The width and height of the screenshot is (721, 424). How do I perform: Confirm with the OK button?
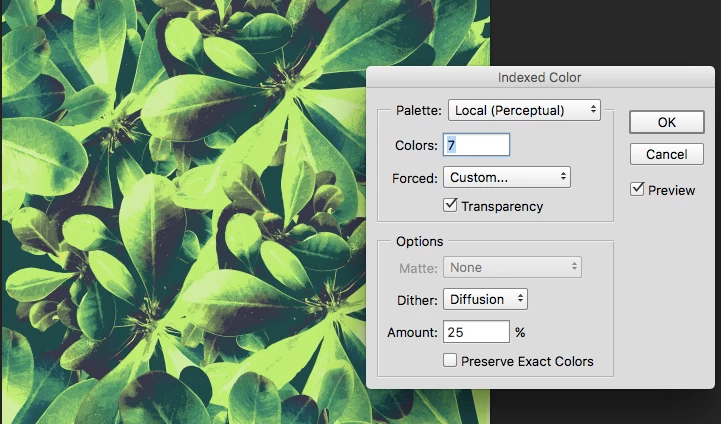tap(667, 122)
